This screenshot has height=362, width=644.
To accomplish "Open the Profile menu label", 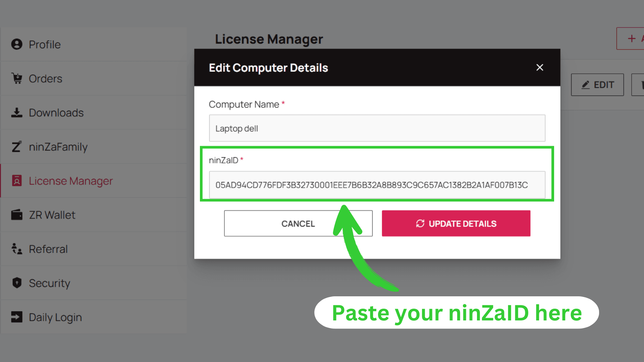I will click(45, 45).
